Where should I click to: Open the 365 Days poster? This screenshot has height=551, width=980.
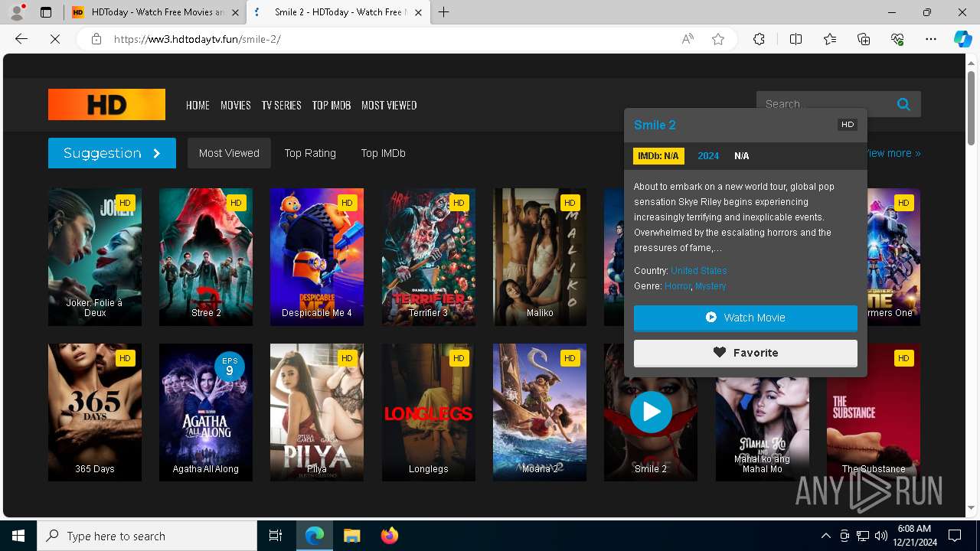point(95,412)
